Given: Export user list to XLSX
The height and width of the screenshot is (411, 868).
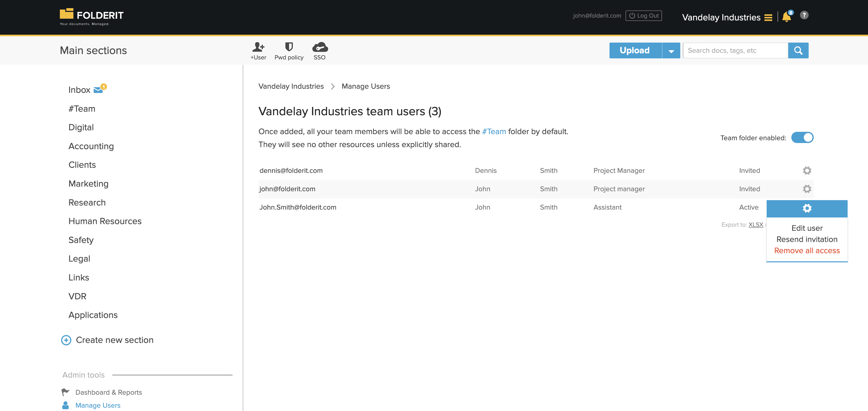Looking at the screenshot, I should tap(755, 224).
